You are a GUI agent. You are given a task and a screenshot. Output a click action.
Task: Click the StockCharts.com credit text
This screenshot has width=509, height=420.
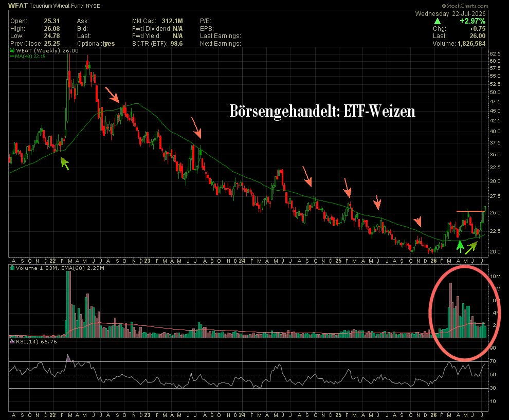coord(465,6)
